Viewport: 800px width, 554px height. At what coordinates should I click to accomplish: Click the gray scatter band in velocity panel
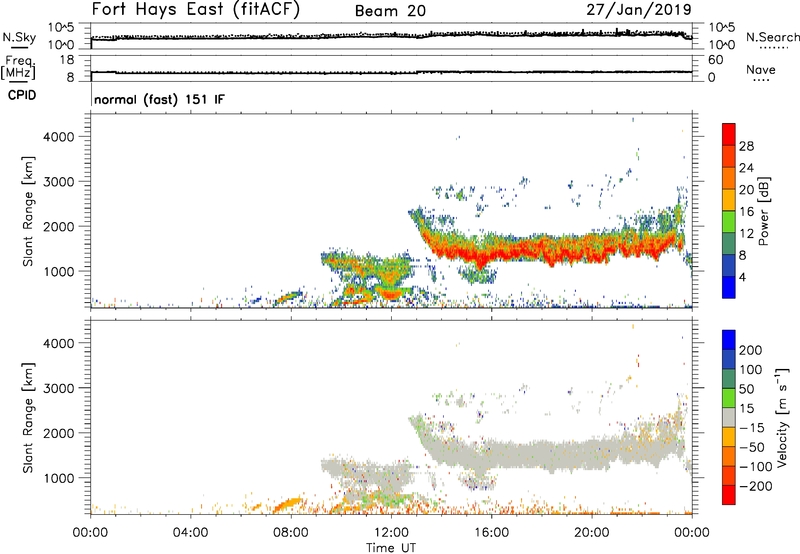[551, 453]
